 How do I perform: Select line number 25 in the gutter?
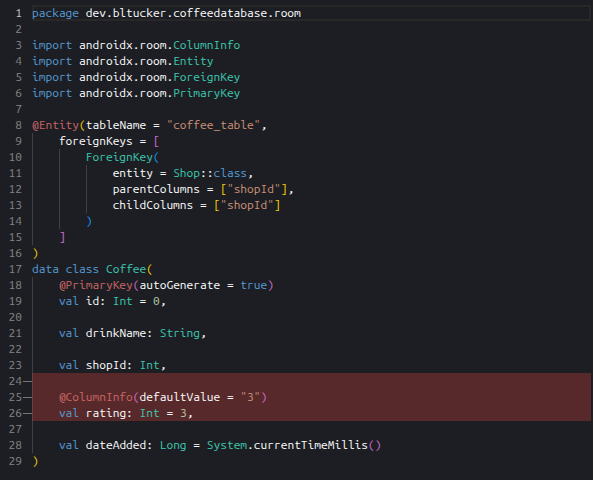tap(15, 397)
